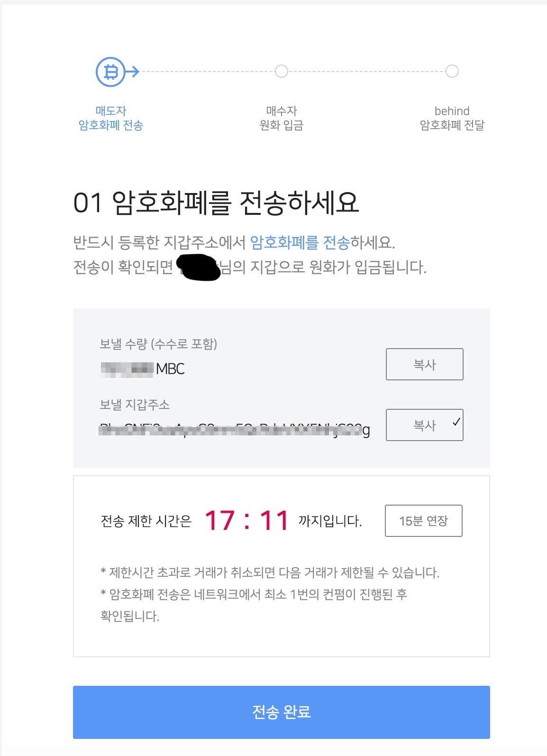Click the arrow beside the Bitcoin icon
Viewport: 547px width, 756px height.
(132, 72)
